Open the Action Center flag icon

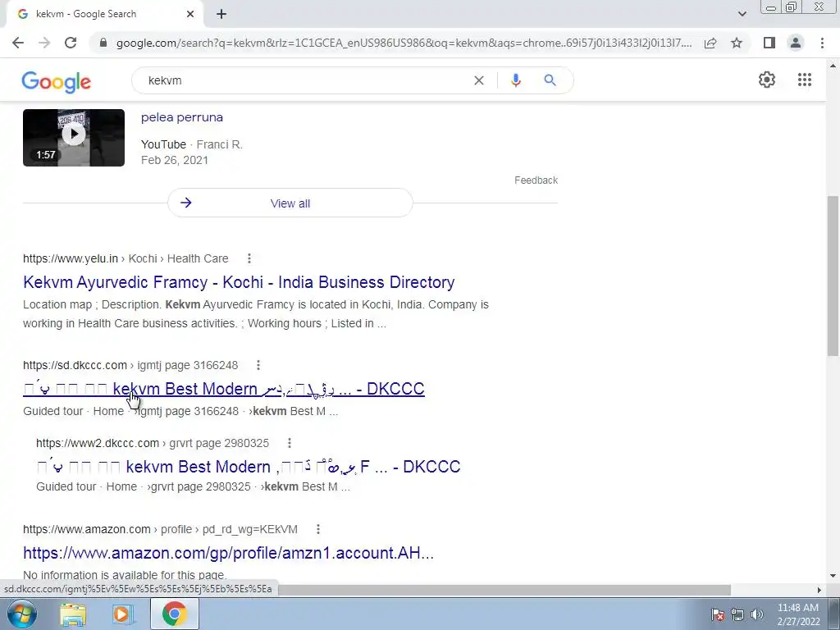(x=717, y=614)
